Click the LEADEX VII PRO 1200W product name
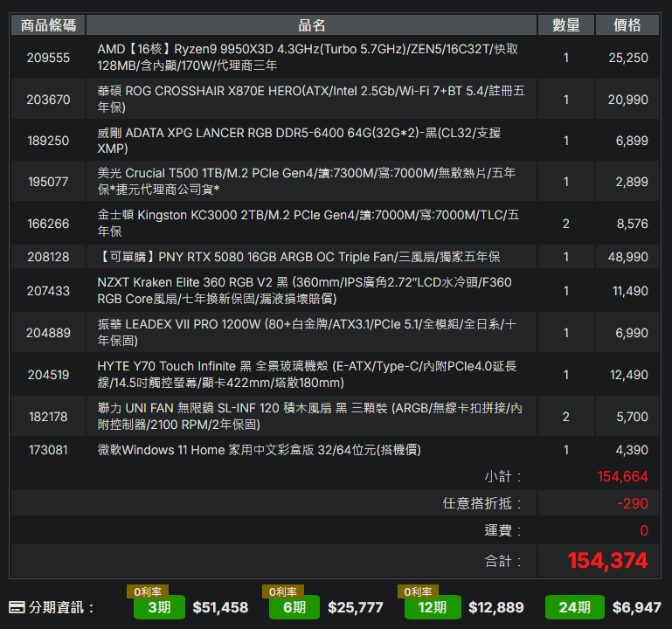The height and width of the screenshot is (629, 672). (x=307, y=333)
